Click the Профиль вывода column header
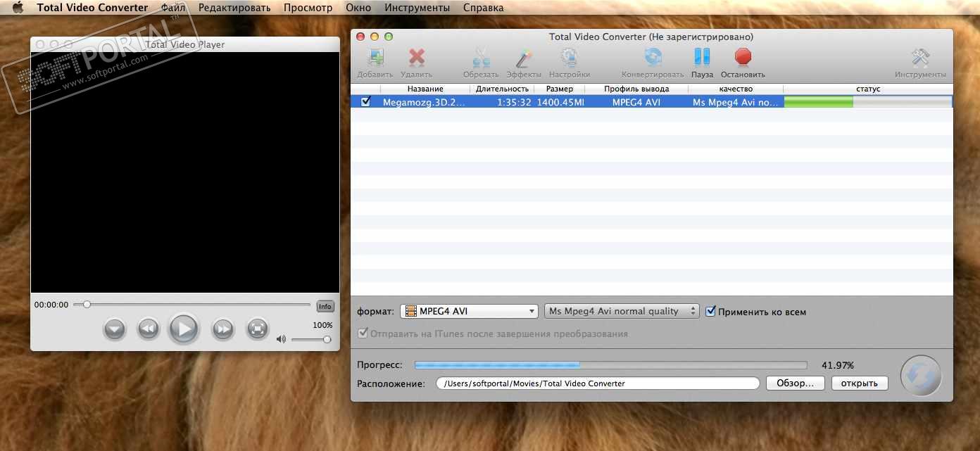Viewport: 980px width, 451px height. 636,89
